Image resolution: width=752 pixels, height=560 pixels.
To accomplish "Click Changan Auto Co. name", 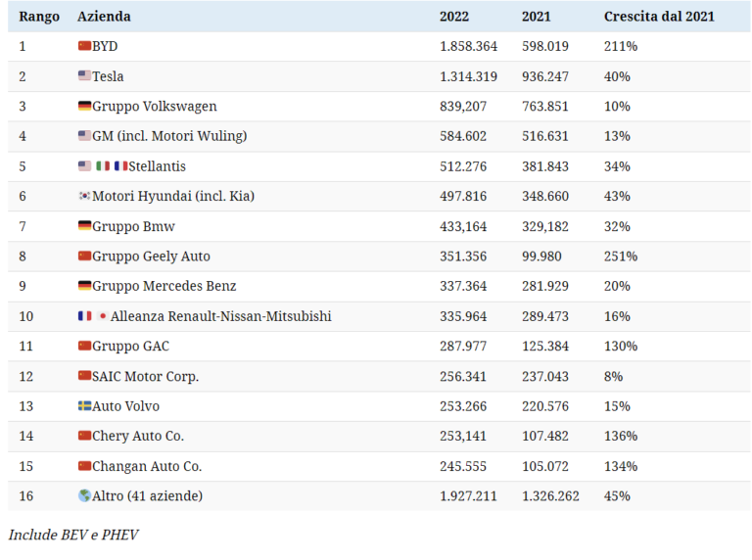I will coord(147,467).
